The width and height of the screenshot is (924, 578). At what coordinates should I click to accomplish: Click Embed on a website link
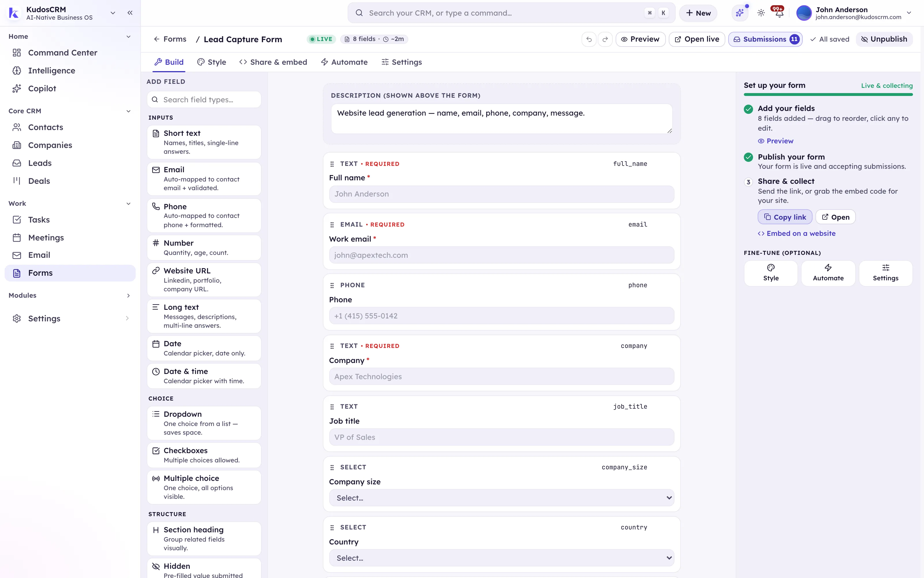tap(796, 234)
